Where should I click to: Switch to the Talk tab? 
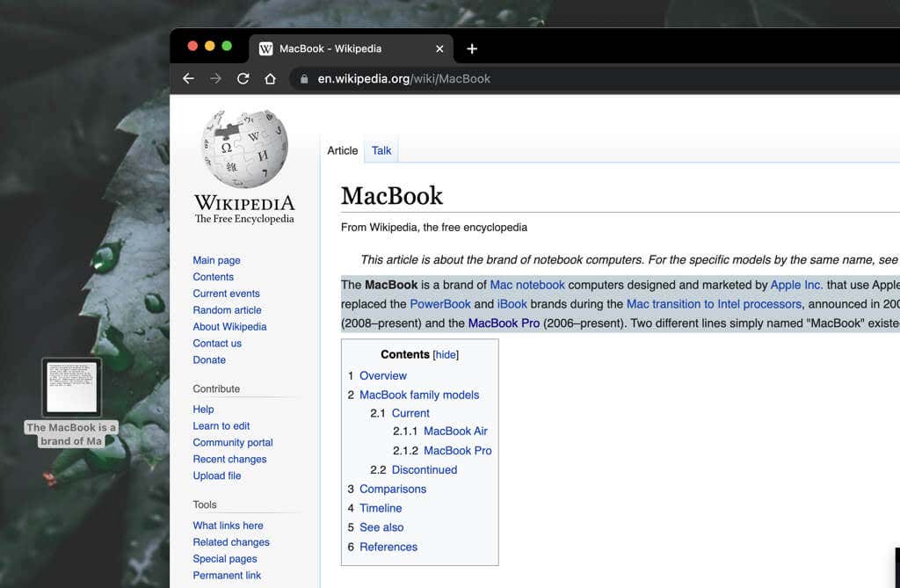point(381,150)
